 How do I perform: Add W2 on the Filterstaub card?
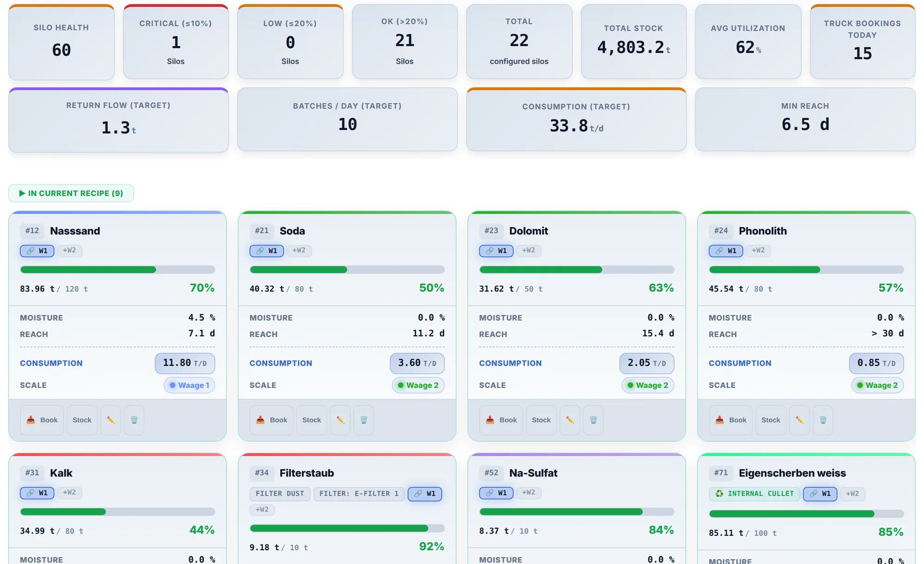point(262,509)
